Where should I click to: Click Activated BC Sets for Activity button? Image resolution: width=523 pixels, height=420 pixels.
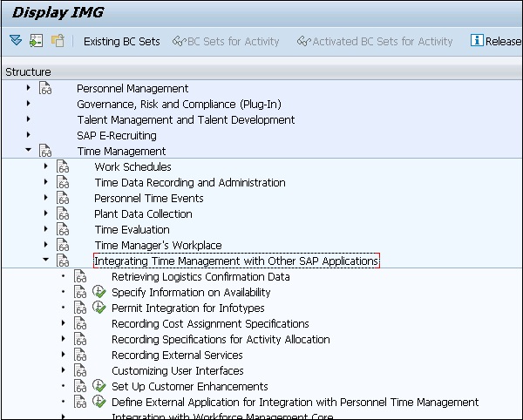click(375, 41)
